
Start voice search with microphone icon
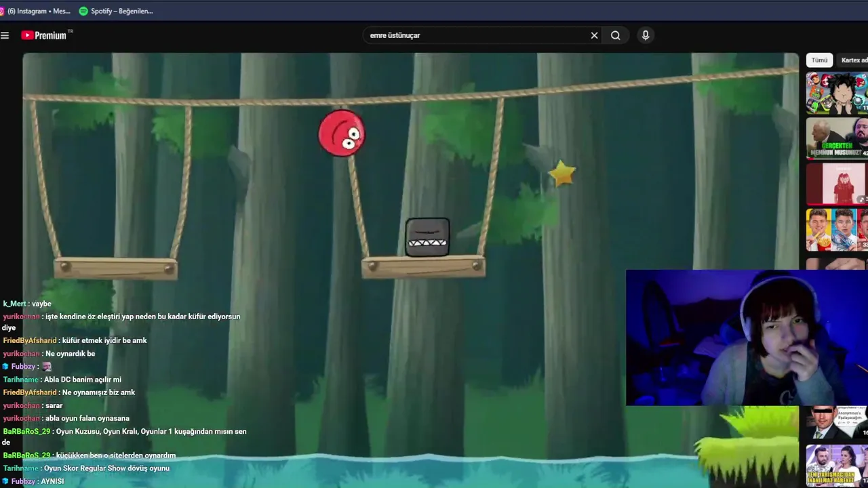(x=645, y=35)
